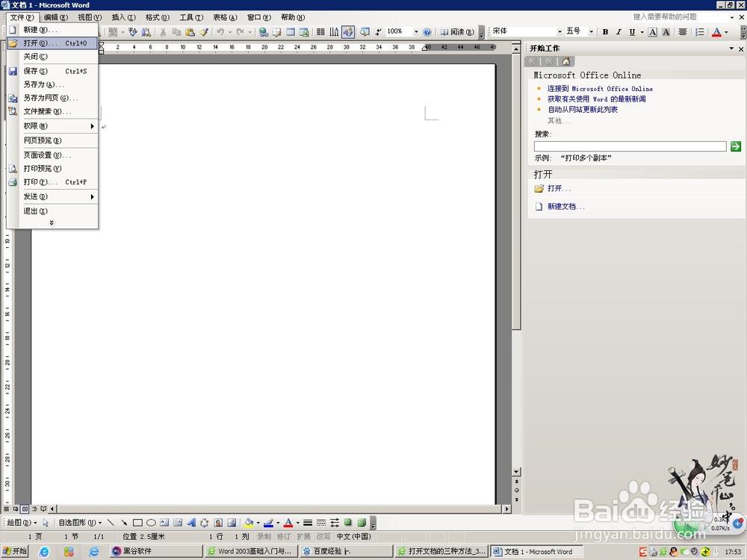This screenshot has height=560, width=747.
Task: Select the Oval drawing tool
Action: click(151, 522)
